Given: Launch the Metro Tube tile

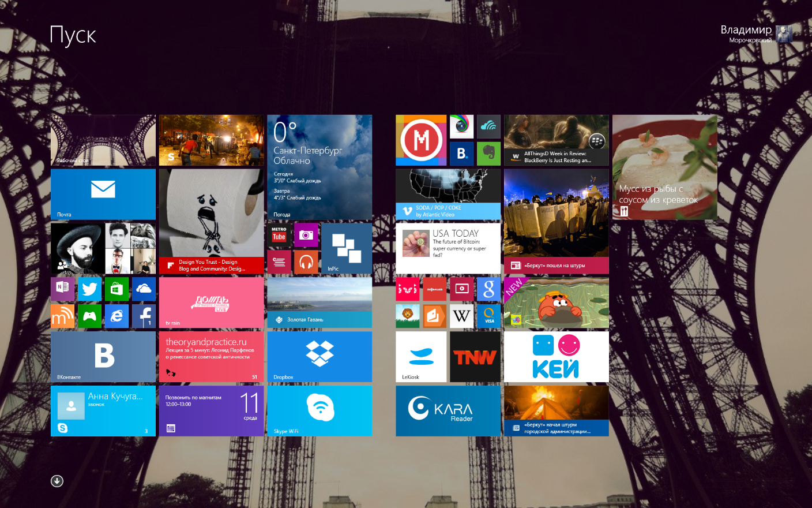Looking at the screenshot, I should pos(279,235).
